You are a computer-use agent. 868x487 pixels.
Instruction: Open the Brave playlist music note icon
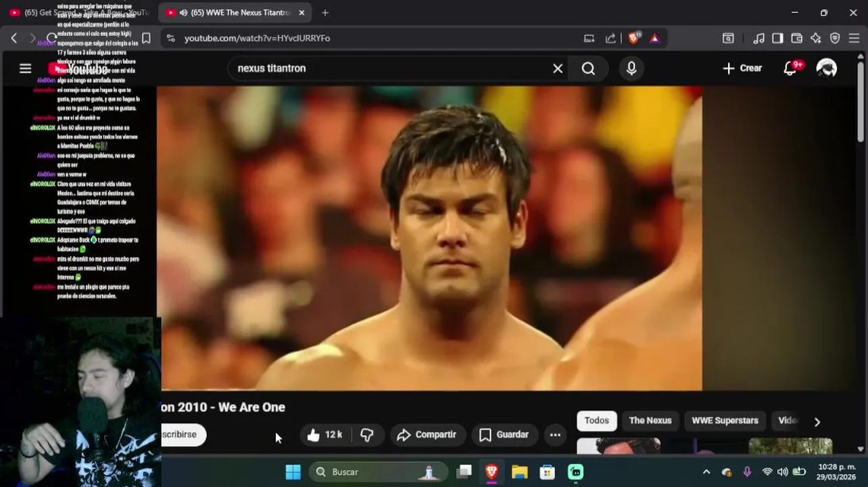[758, 39]
